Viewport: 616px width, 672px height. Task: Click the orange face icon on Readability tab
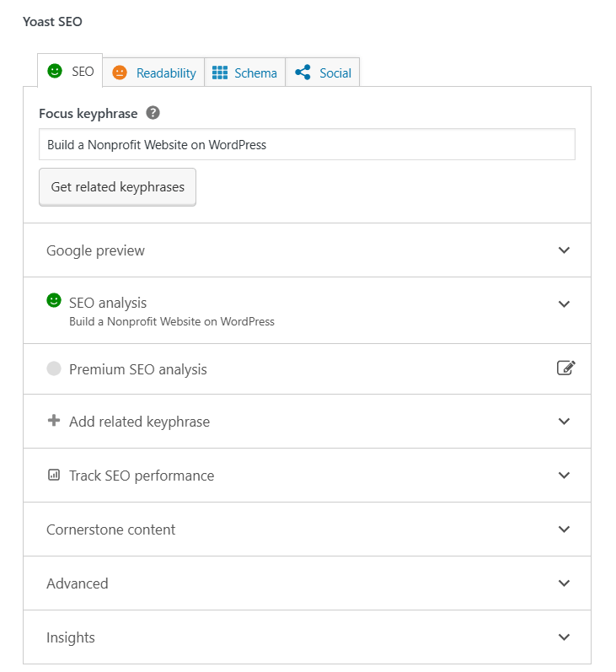(120, 73)
